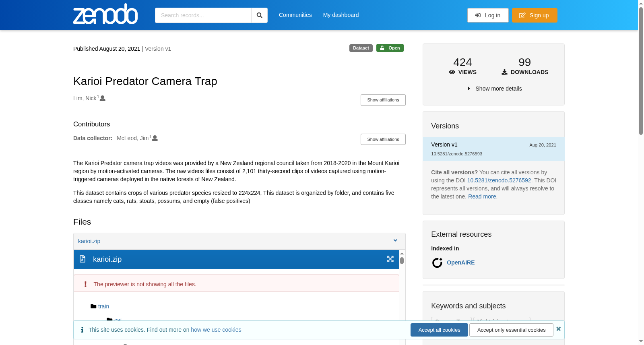Click the search magnifier button
This screenshot has height=345, width=644.
pos(259,15)
